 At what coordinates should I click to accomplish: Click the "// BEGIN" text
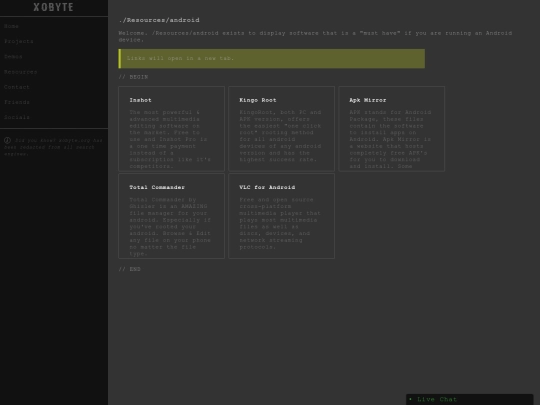133,77
